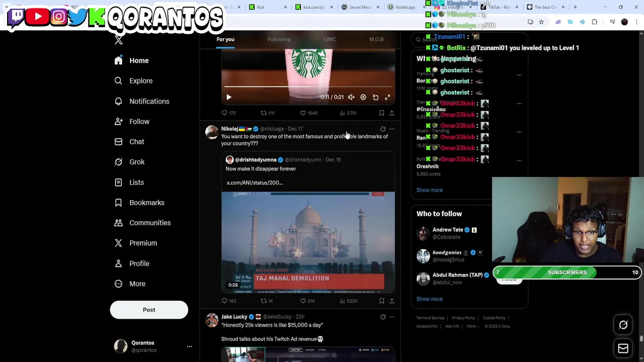The height and width of the screenshot is (362, 644).
Task: Repost Nikolaj post with 1K reposts
Action: [x=267, y=301]
